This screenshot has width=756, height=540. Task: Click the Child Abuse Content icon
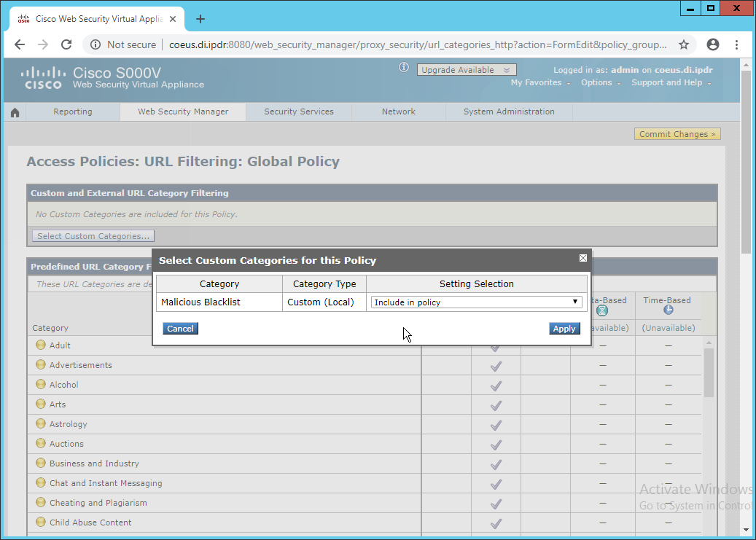41,522
